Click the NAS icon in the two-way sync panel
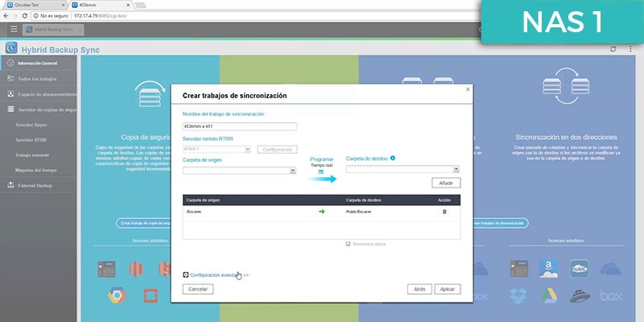This screenshot has width=644, height=322. click(x=519, y=268)
